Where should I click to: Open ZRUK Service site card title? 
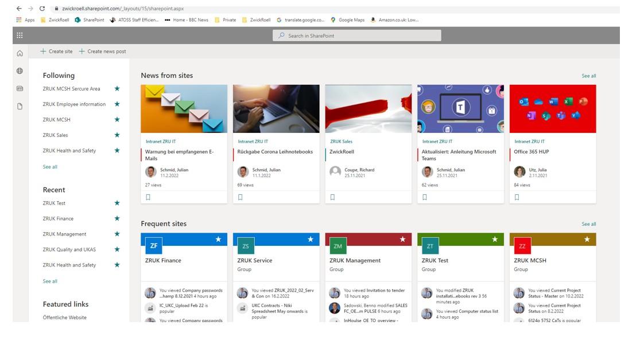point(255,260)
